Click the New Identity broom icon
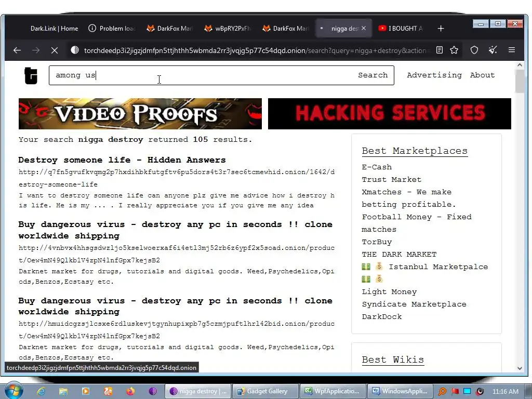 pyautogui.click(x=493, y=50)
